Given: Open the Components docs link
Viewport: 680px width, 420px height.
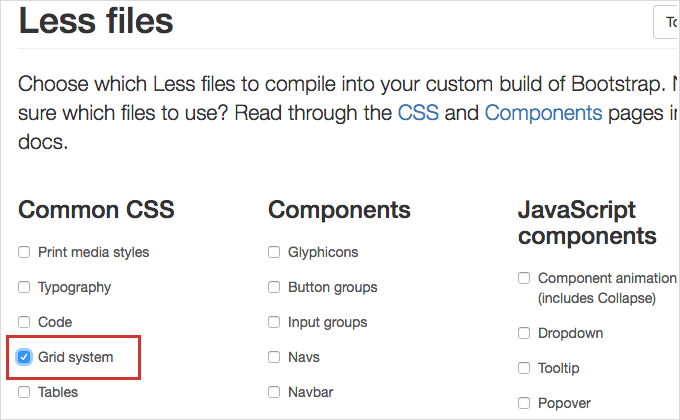Looking at the screenshot, I should (543, 113).
